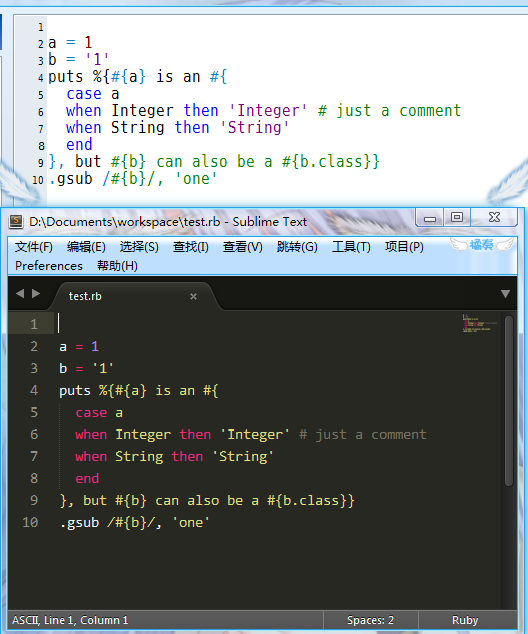This screenshot has height=634, width=528.
Task: Maximize the Sublime Text window
Action: point(457,218)
